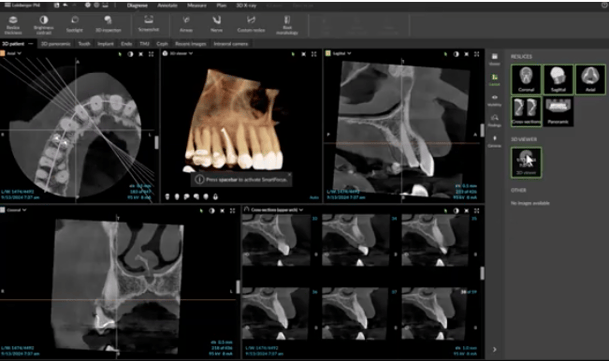This screenshot has height=361, width=609.
Task: Toggle brightness/contrast in the Axial viewport
Action: click(130, 54)
